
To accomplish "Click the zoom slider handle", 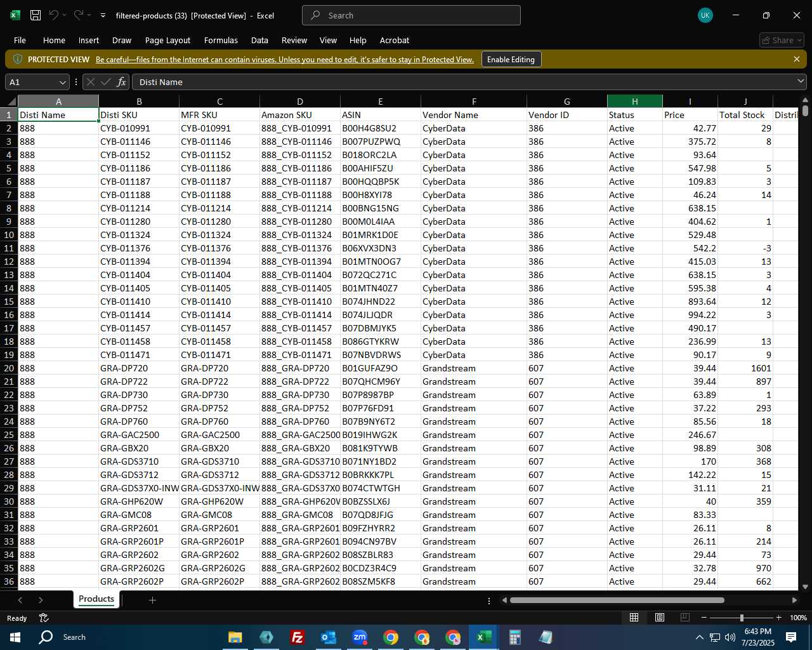I will click(x=741, y=618).
